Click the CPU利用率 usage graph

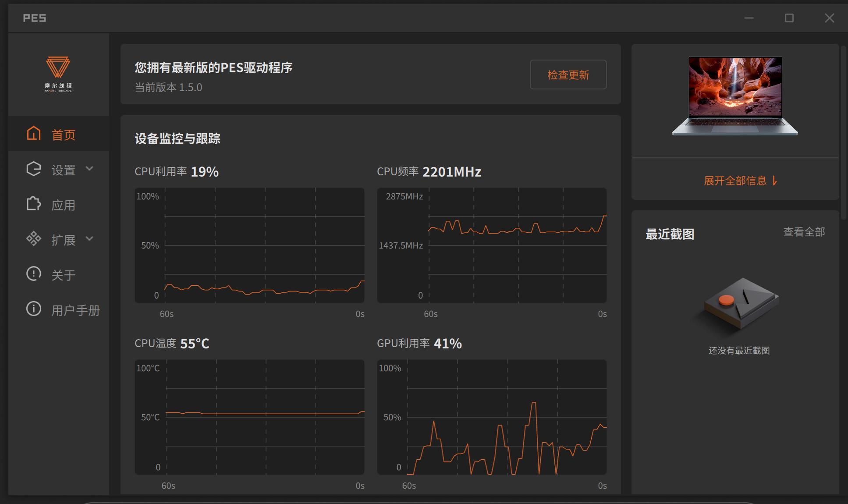(x=249, y=245)
